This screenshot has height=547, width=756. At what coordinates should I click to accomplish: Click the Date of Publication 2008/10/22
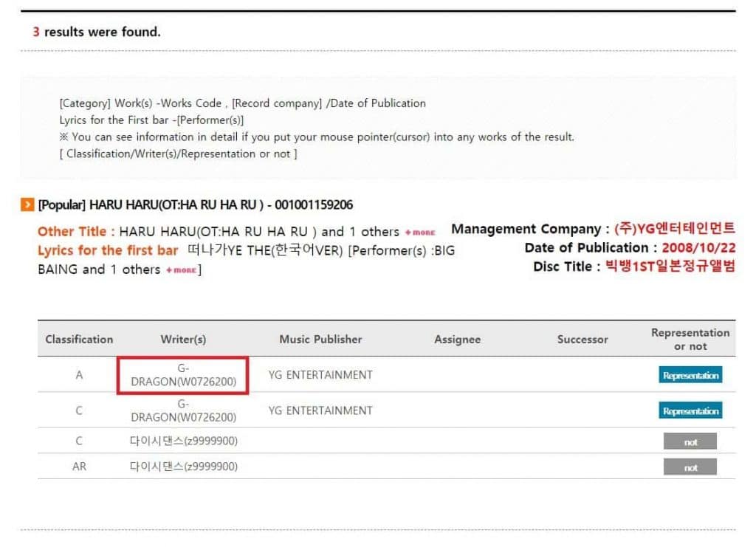(x=698, y=248)
